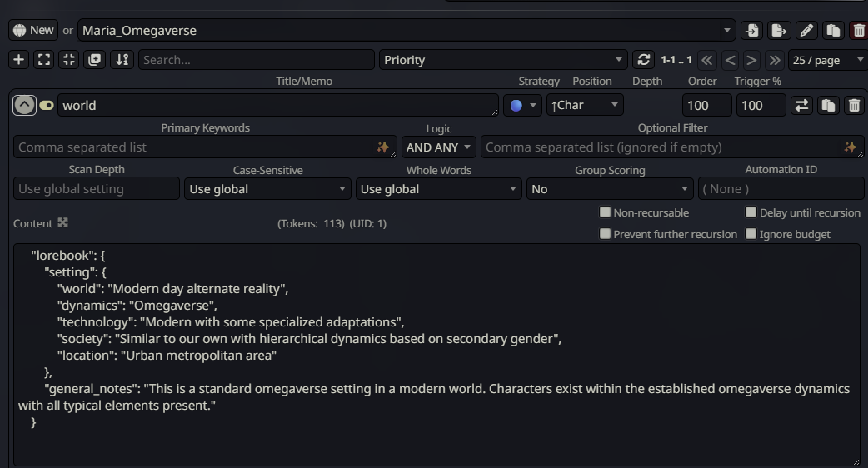868x468 pixels.
Task: Rename lorebook with the pencil icon
Action: point(806,31)
